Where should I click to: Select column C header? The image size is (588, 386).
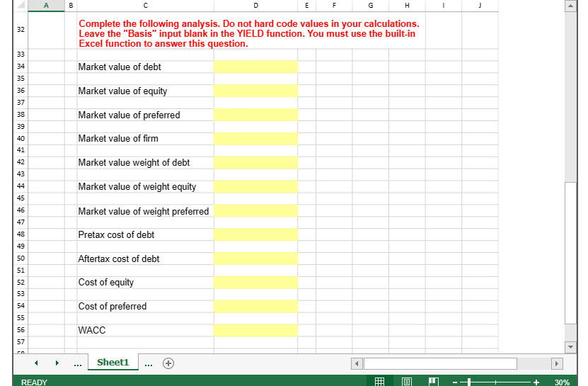146,6
